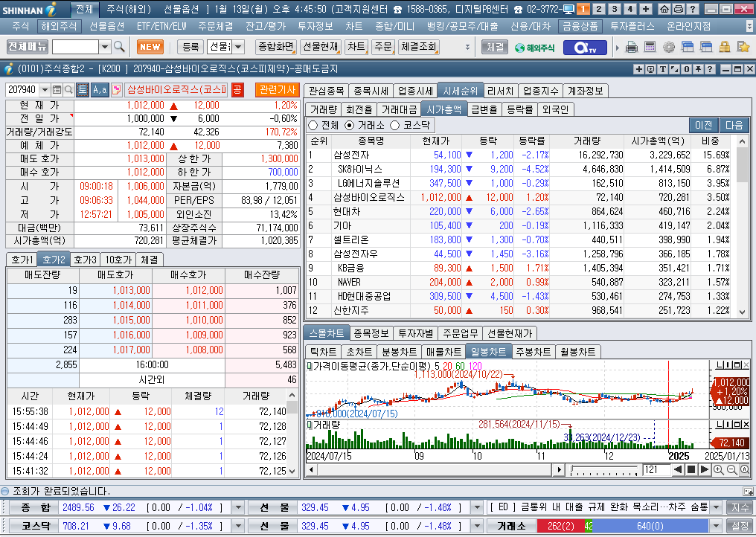Zoom out the chart with minus magnifier
Viewport: 756px width, 537px height.
point(731,469)
